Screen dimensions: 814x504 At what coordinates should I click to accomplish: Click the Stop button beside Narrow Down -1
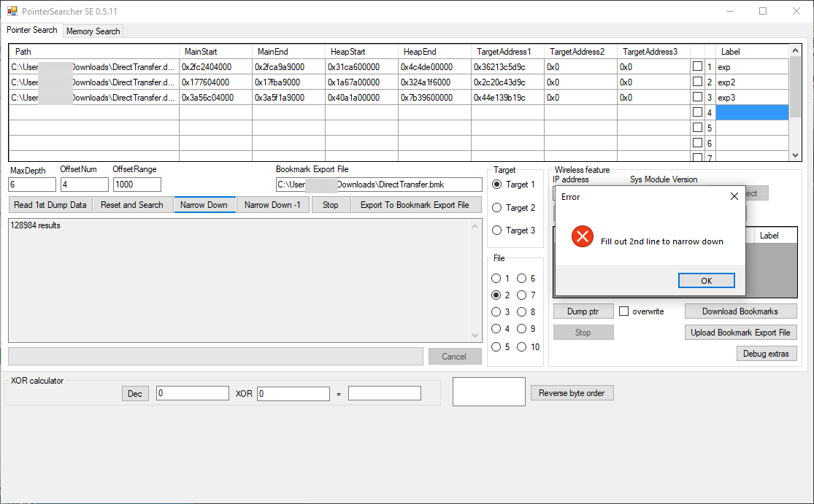330,205
